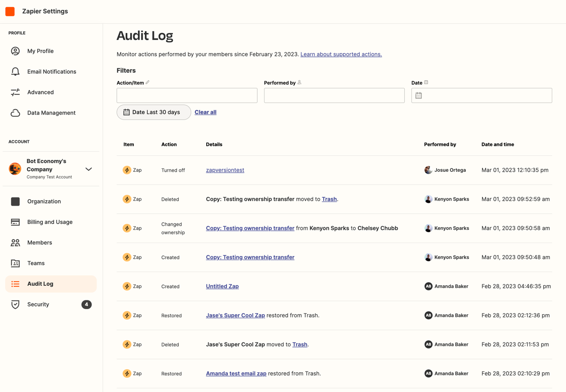
Task: Select the Advanced settings sliders icon
Action: pyautogui.click(x=15, y=92)
